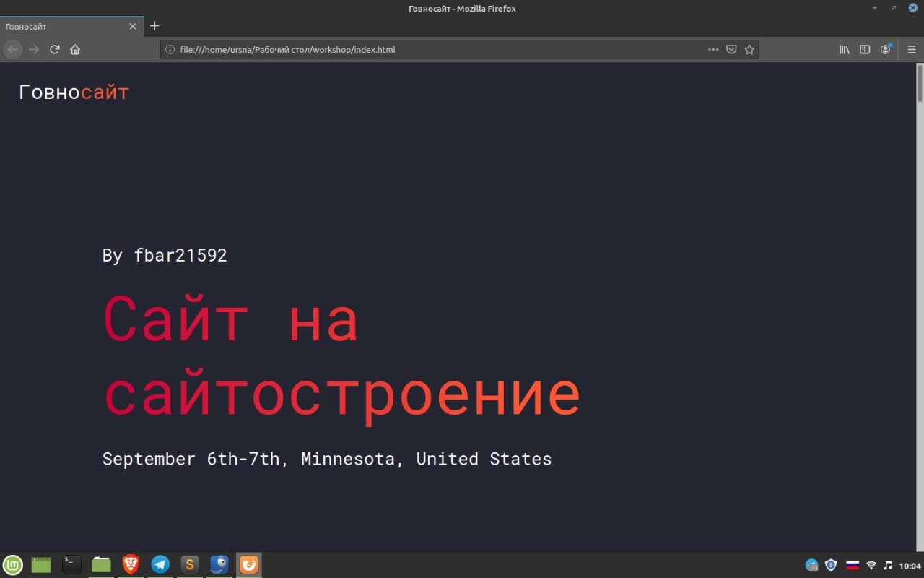Screen dimensions: 924x578
Task: Open the blue fish app in taskbar
Action: pyautogui.click(x=219, y=565)
